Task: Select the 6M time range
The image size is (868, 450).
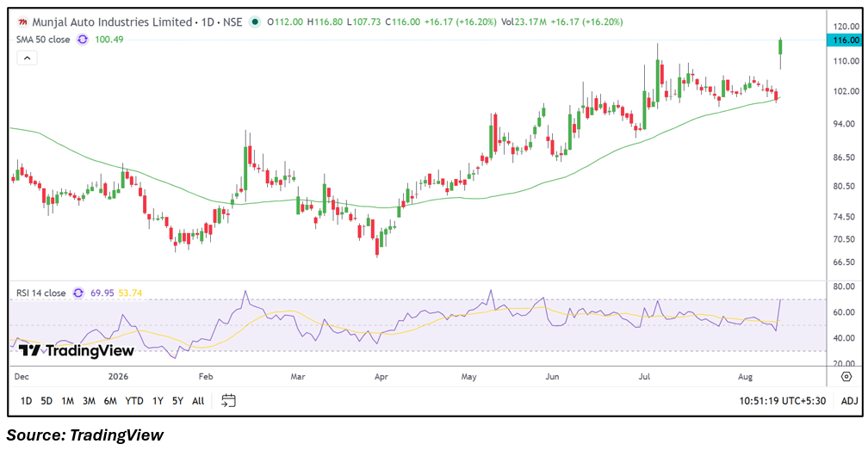Action: tap(110, 401)
